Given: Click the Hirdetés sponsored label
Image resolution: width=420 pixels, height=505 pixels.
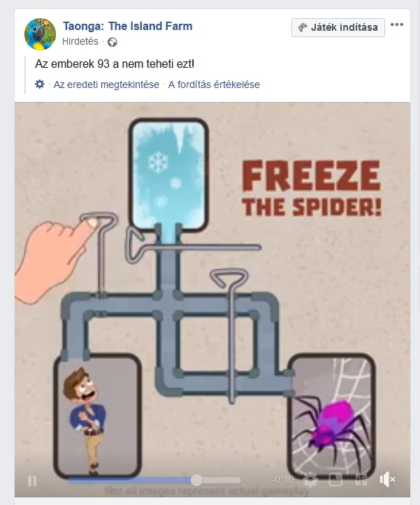Looking at the screenshot, I should pos(80,41).
